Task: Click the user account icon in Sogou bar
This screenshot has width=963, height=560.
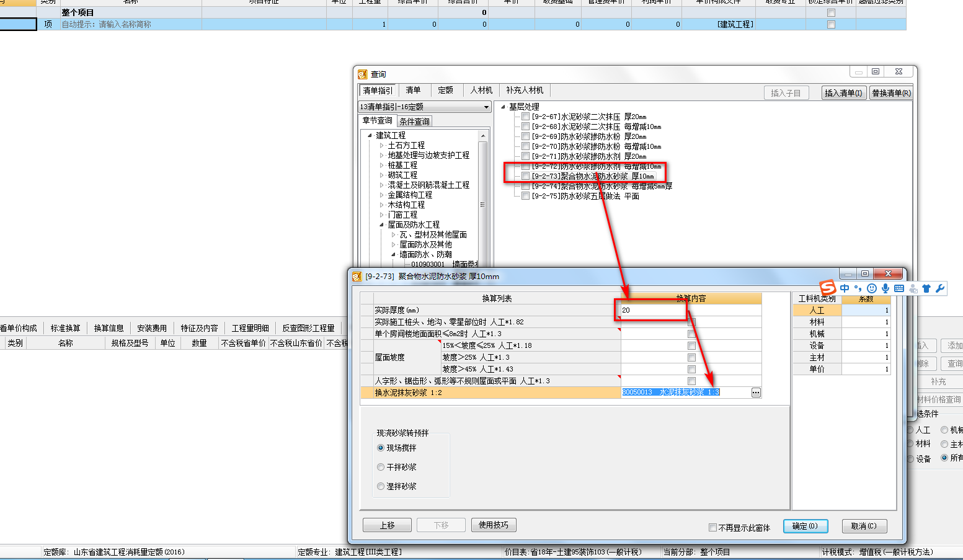Action: coord(913,288)
